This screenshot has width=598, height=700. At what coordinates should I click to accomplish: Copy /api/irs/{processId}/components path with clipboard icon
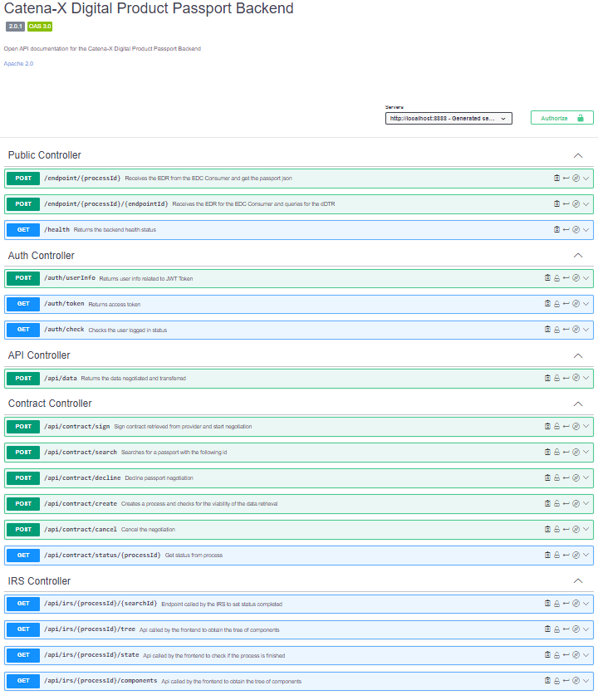click(x=547, y=680)
